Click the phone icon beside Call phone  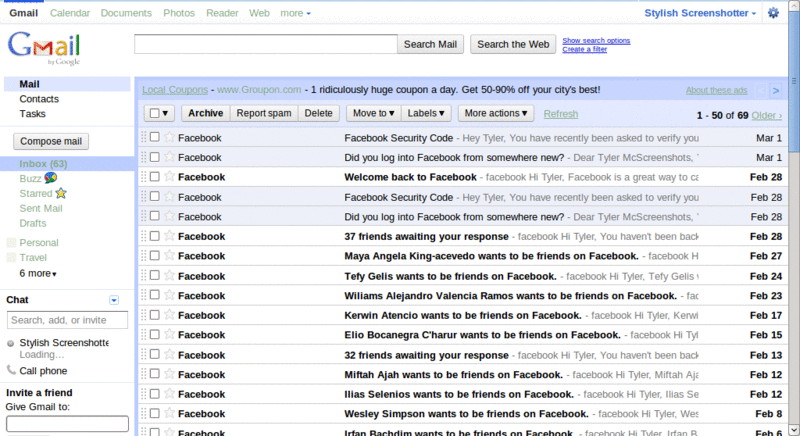click(11, 370)
